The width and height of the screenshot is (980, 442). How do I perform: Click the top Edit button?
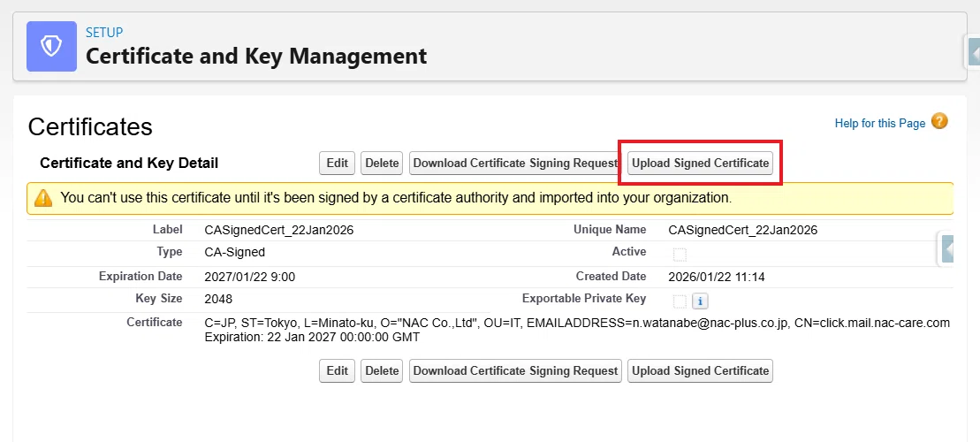tap(337, 164)
